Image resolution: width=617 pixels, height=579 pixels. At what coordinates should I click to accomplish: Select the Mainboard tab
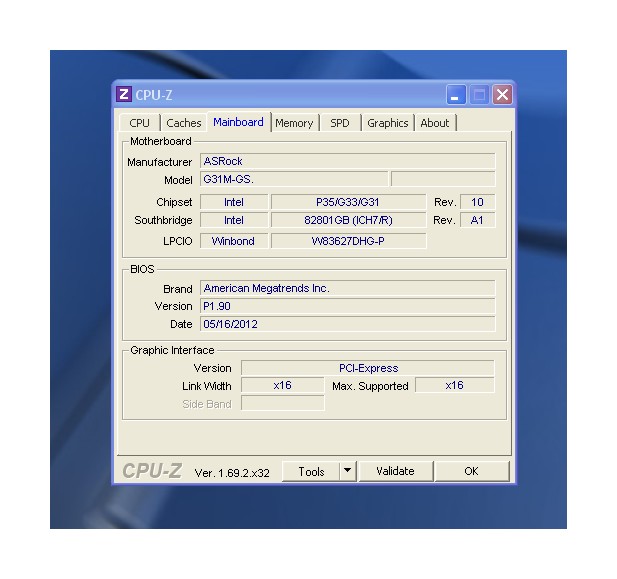(x=238, y=122)
